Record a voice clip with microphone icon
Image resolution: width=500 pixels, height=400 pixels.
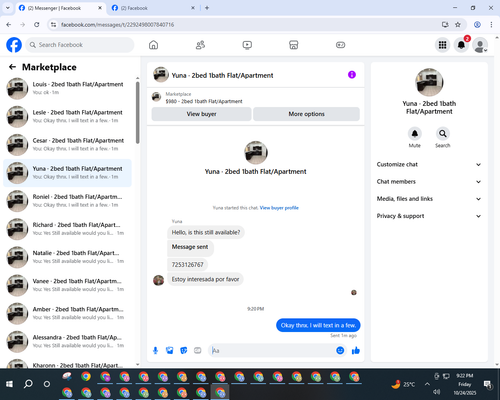pyautogui.click(x=155, y=350)
